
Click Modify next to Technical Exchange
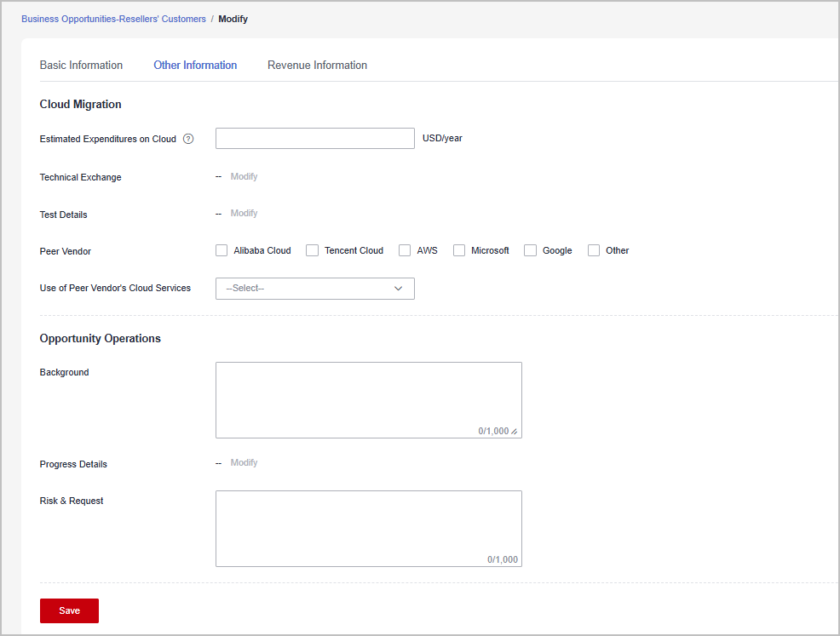tap(244, 177)
